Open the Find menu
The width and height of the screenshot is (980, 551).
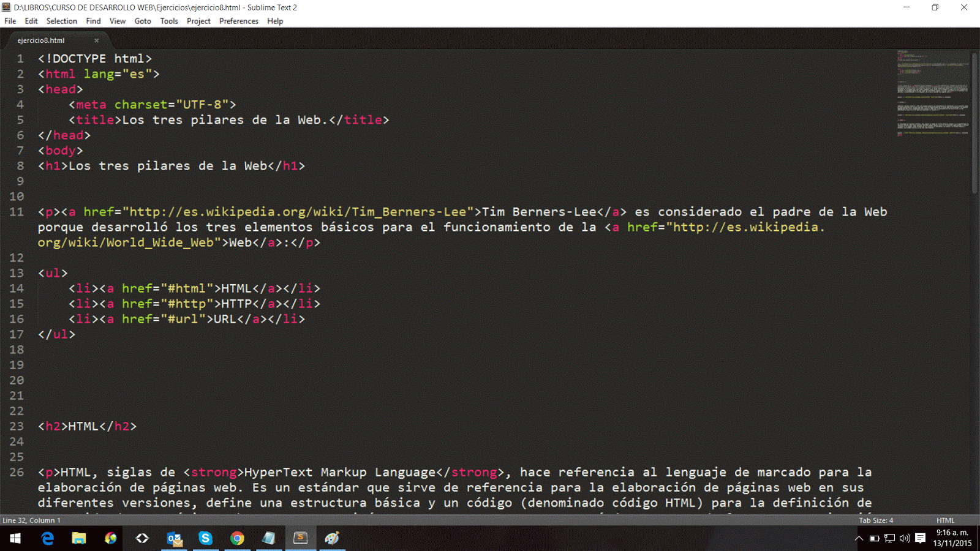pyautogui.click(x=93, y=21)
